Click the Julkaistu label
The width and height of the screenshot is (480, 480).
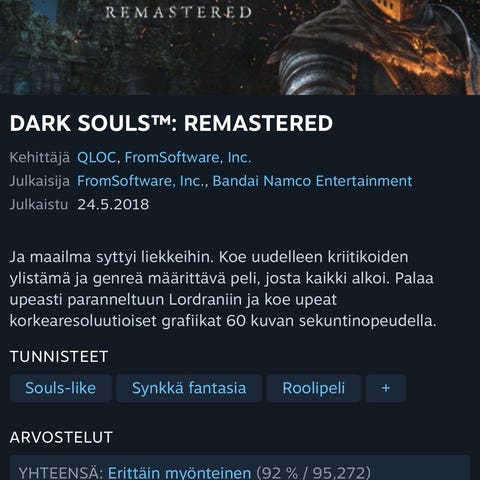(39, 204)
